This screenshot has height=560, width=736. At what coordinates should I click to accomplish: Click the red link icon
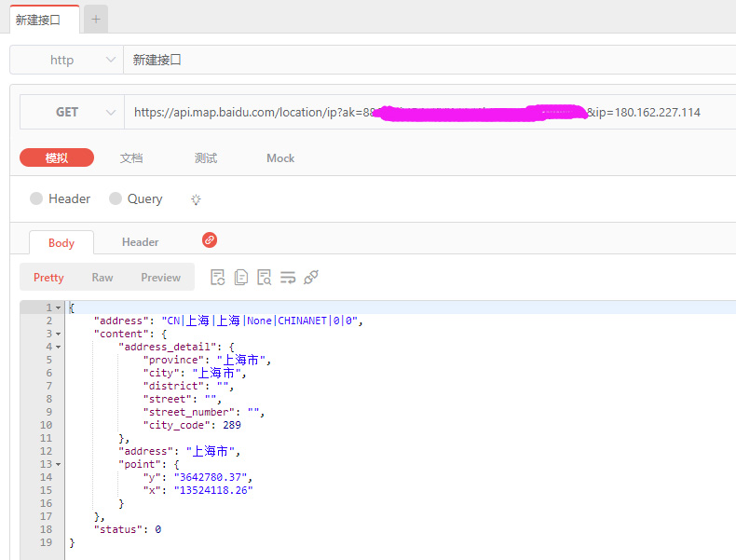point(210,239)
